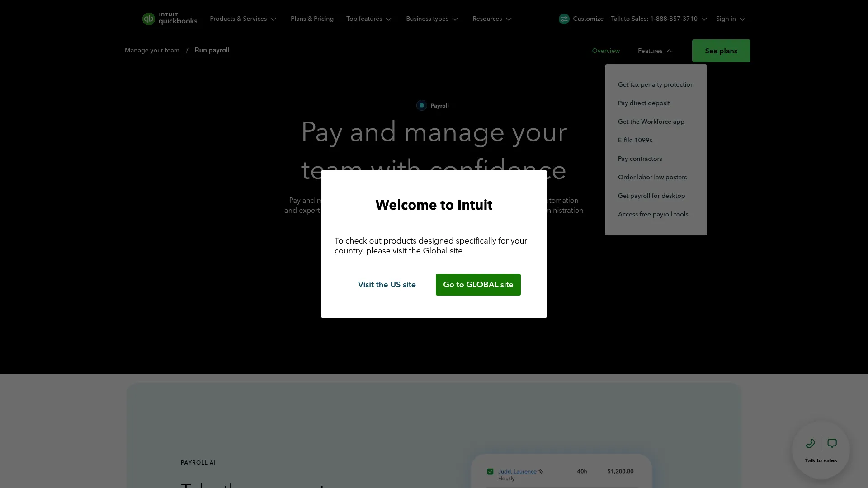Click the Customize sliders icon
This screenshot has height=488, width=868.
[x=564, y=19]
